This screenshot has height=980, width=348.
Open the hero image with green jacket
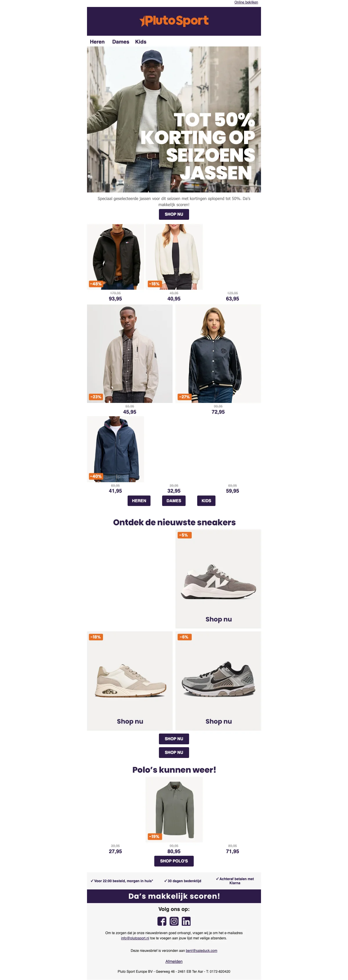[174, 120]
